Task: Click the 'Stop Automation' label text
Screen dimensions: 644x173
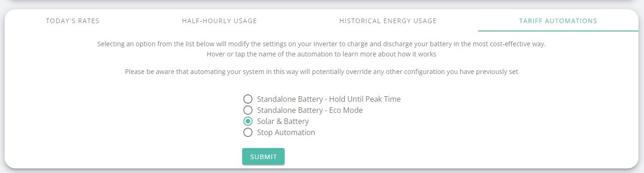Action: pyautogui.click(x=286, y=132)
